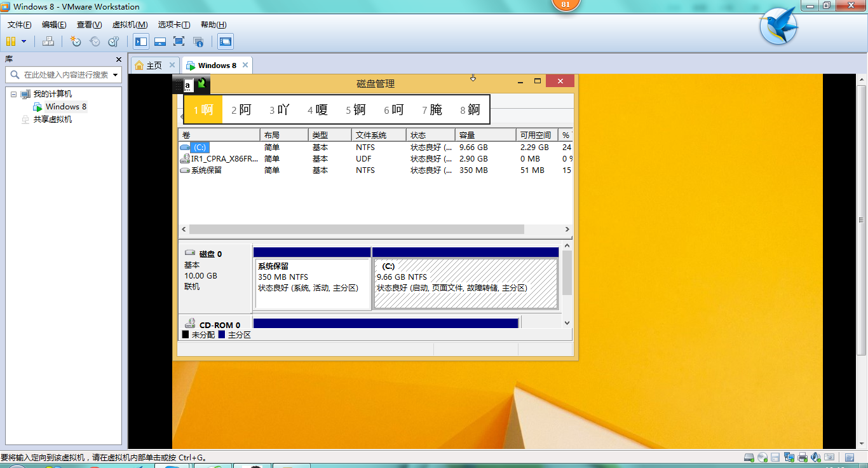Click the Unity mode toolbar icon
868x468 pixels.
point(198,41)
